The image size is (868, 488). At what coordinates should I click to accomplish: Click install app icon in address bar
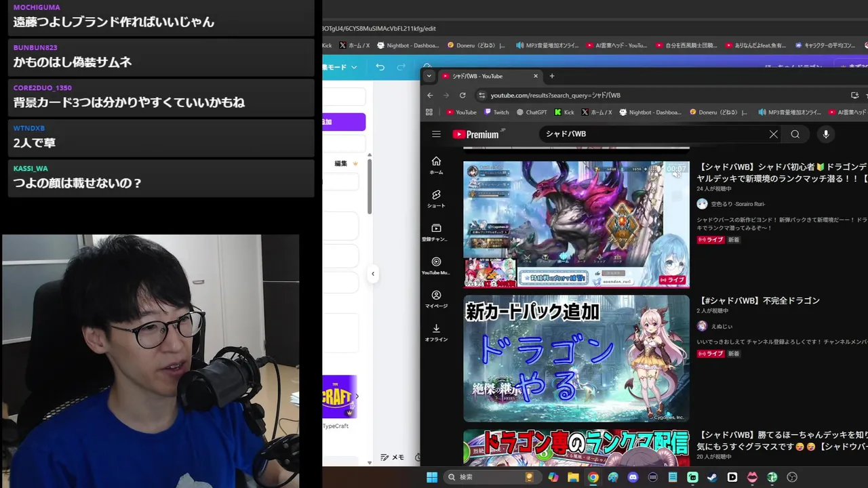pyautogui.click(x=854, y=96)
